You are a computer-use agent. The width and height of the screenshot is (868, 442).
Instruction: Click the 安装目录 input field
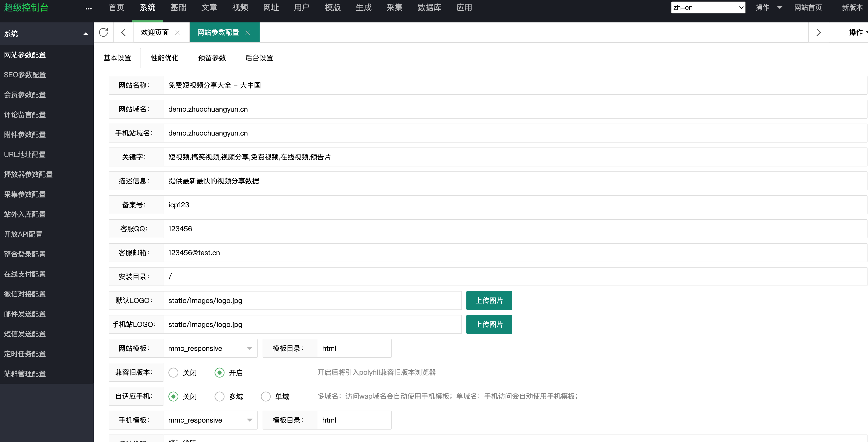click(515, 276)
